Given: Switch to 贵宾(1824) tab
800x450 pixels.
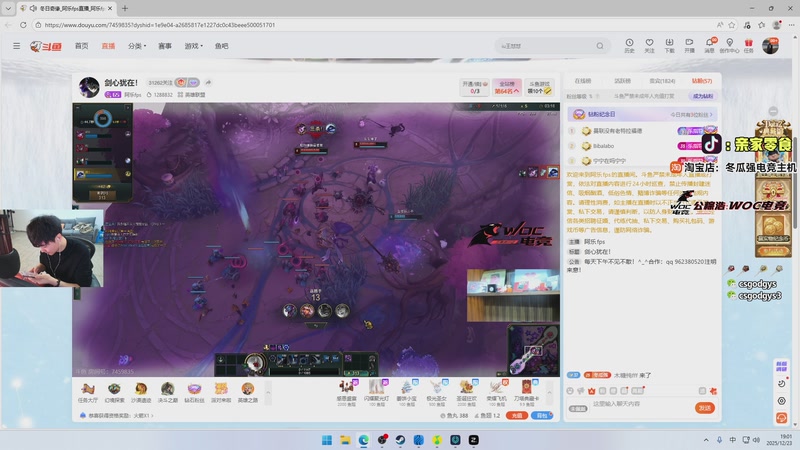Looking at the screenshot, I should pos(662,81).
